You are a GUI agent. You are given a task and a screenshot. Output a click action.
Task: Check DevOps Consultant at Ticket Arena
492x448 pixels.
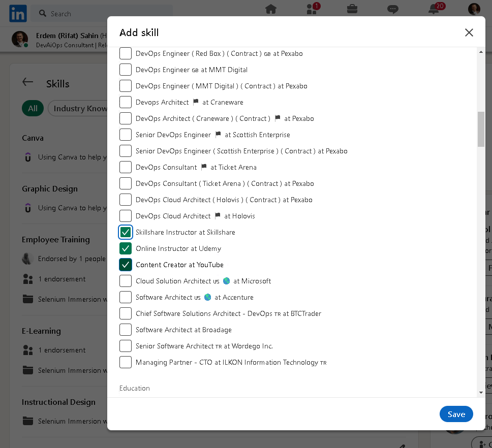point(125,167)
